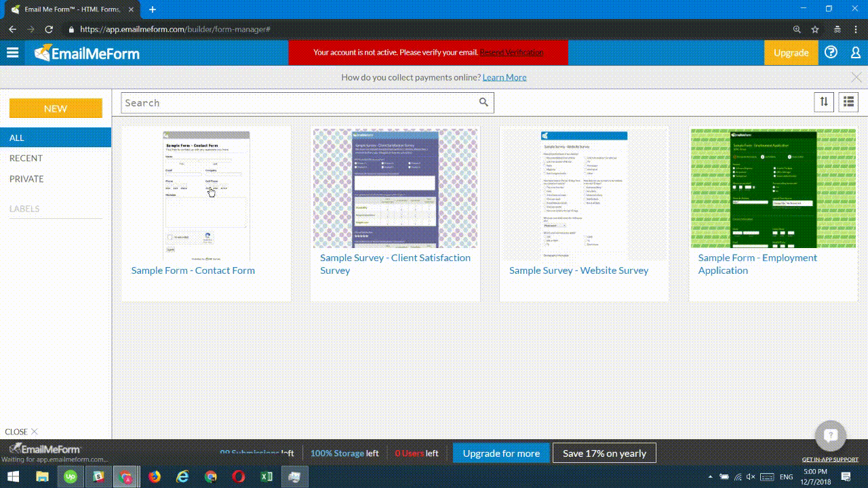Open the help question mark icon
The width and height of the screenshot is (868, 488).
[831, 52]
